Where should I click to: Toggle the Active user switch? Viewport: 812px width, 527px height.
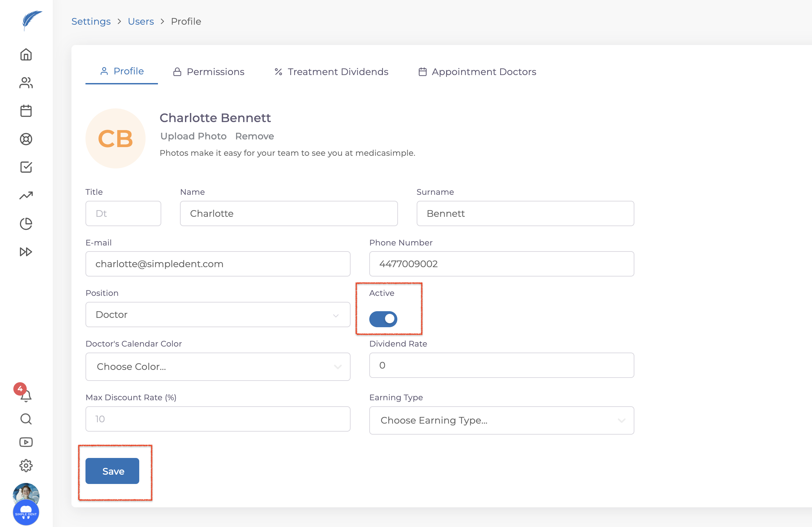383,319
